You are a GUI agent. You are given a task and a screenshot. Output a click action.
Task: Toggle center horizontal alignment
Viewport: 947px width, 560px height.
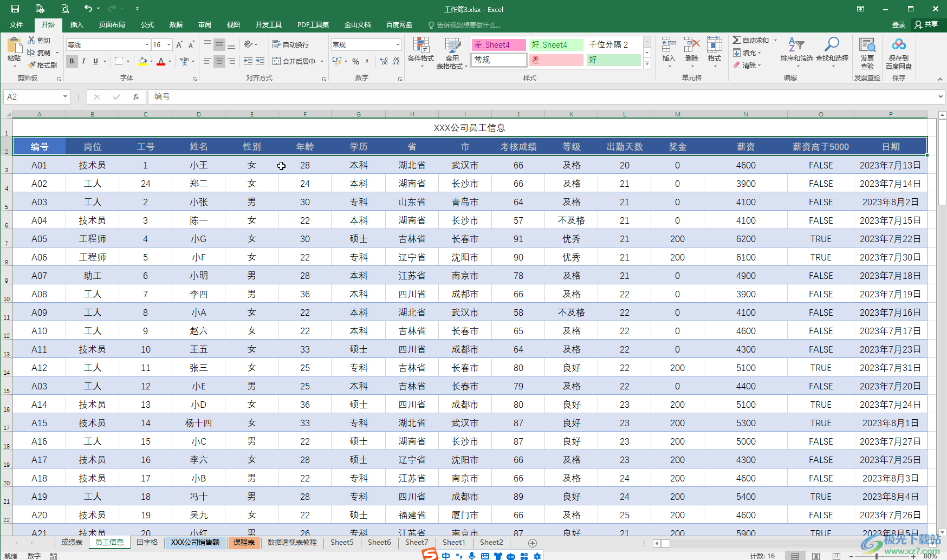[x=219, y=61]
